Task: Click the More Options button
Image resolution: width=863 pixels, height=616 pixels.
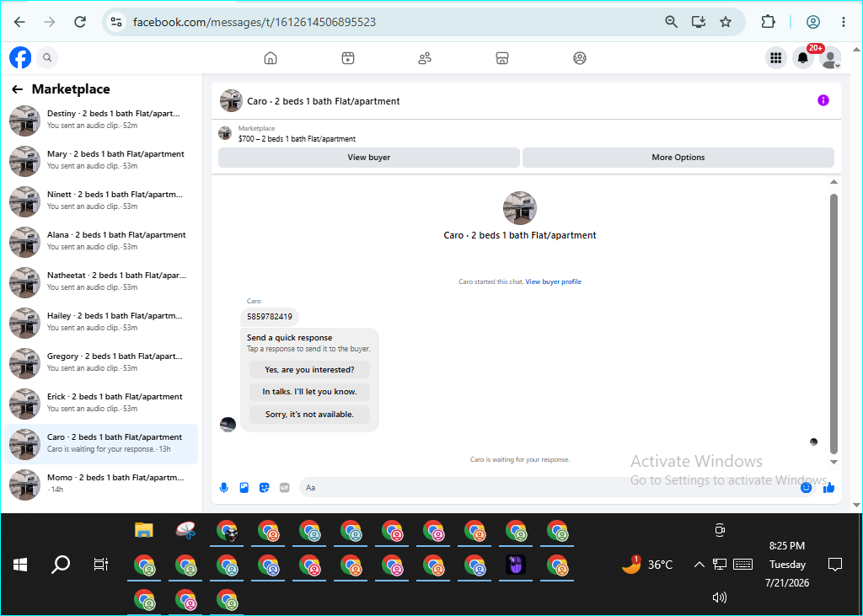Action: (678, 158)
